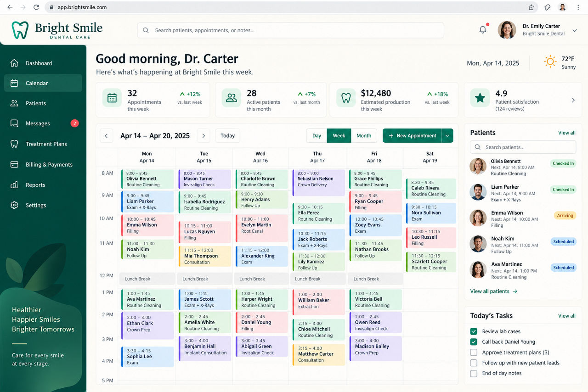Uncheck the Review lab cases task

pos(474,331)
